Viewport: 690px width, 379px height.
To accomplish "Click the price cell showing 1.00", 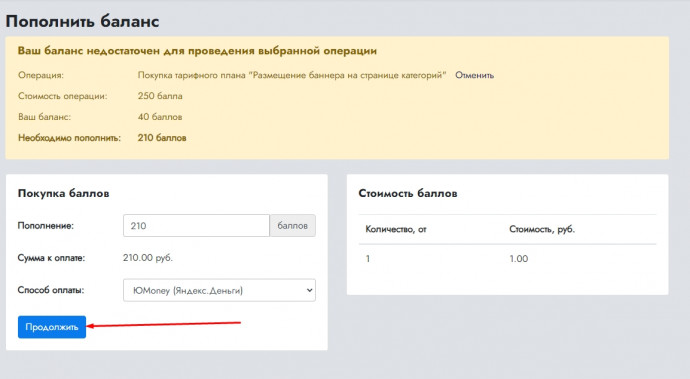I will coord(519,259).
